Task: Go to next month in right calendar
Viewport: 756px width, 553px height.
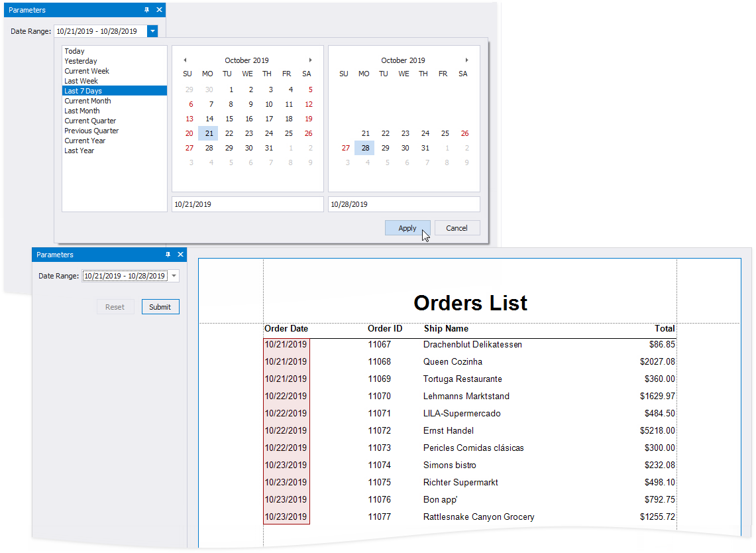Action: pos(466,60)
